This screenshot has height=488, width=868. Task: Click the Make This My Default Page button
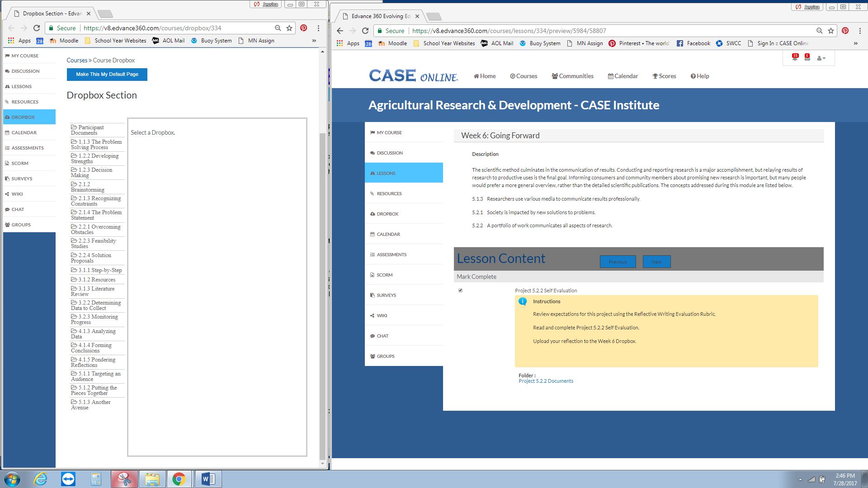click(x=107, y=74)
